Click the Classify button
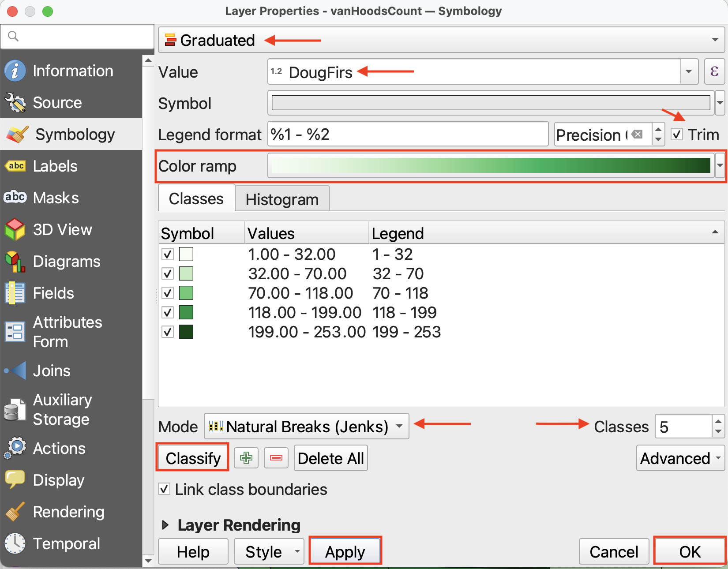The height and width of the screenshot is (569, 728). pyautogui.click(x=193, y=458)
